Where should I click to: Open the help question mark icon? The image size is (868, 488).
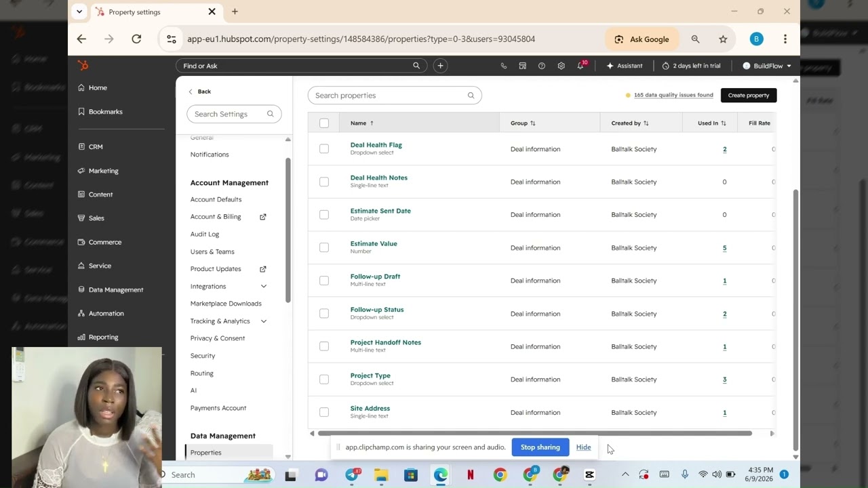541,66
